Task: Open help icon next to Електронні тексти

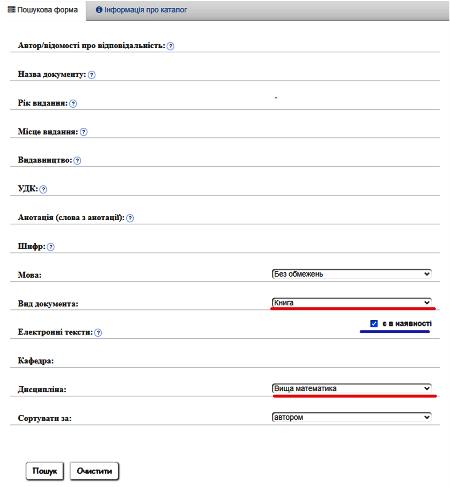Action: [x=98, y=333]
